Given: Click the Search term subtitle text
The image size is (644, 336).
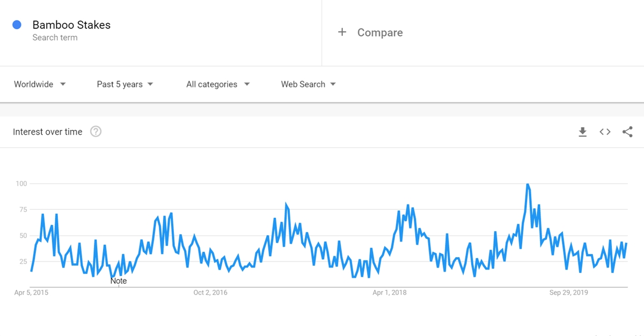Looking at the screenshot, I should click(x=55, y=38).
